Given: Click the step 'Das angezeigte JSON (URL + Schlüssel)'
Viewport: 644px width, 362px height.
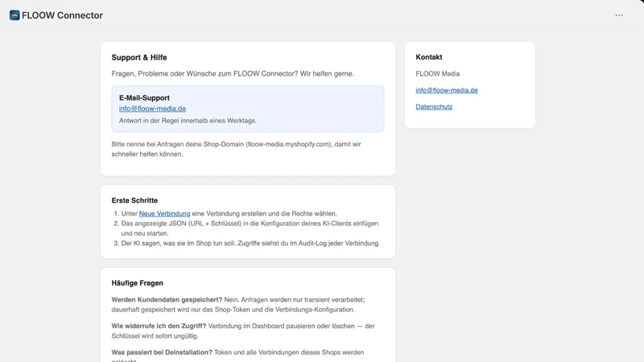Looking at the screenshot, I should pos(250,228).
